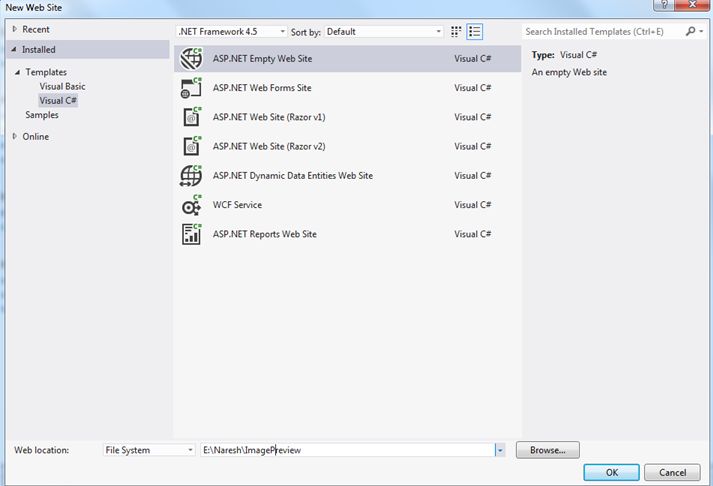
Task: Close the New Web Site dialog
Action: click(692, 5)
